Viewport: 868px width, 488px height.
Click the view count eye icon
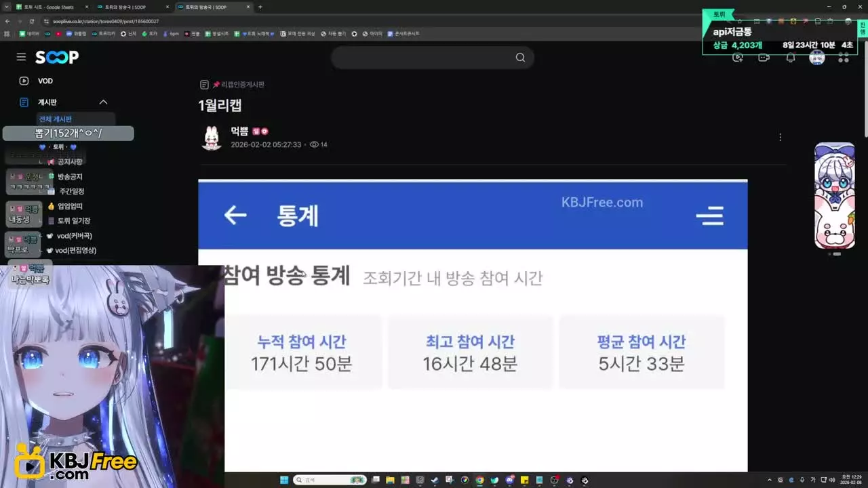[314, 144]
